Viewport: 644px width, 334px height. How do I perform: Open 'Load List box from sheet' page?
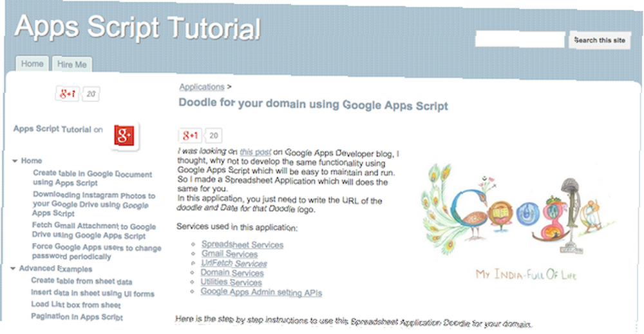click(76, 305)
